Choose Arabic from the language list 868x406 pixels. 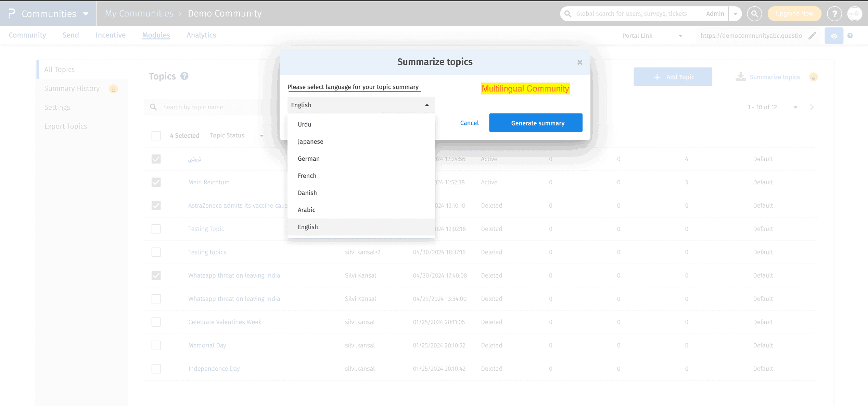pyautogui.click(x=306, y=210)
